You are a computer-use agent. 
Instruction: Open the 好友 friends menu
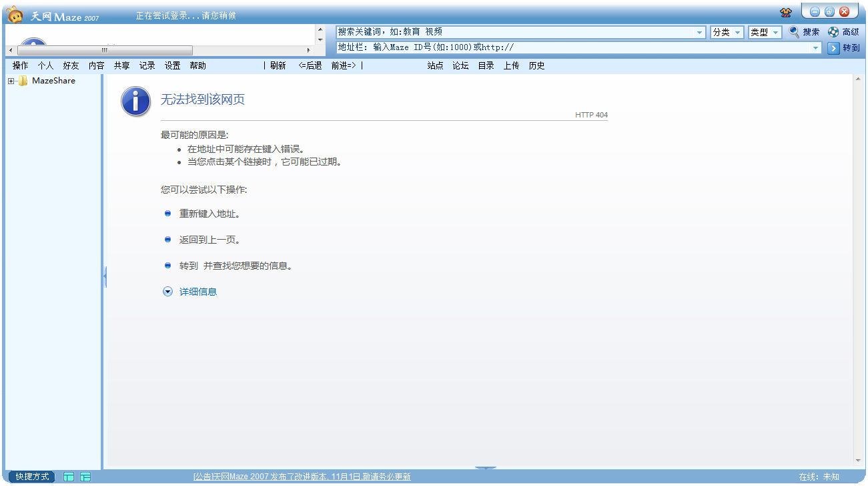71,65
